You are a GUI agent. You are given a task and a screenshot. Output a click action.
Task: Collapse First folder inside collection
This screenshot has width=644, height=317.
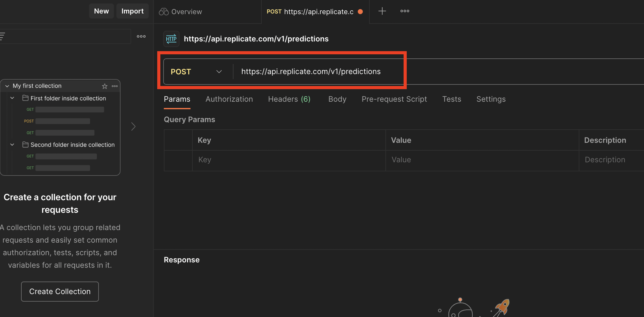[12, 98]
